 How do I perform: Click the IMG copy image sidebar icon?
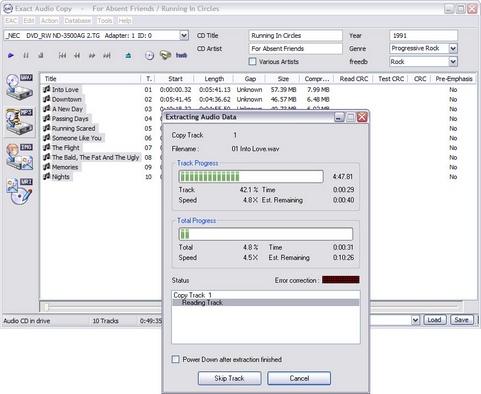click(20, 157)
